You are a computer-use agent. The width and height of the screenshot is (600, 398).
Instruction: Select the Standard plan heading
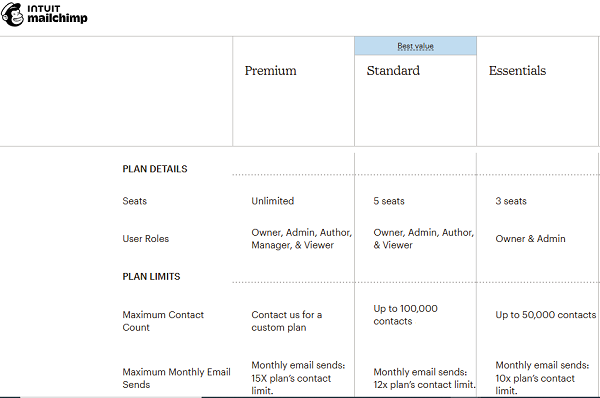click(393, 71)
